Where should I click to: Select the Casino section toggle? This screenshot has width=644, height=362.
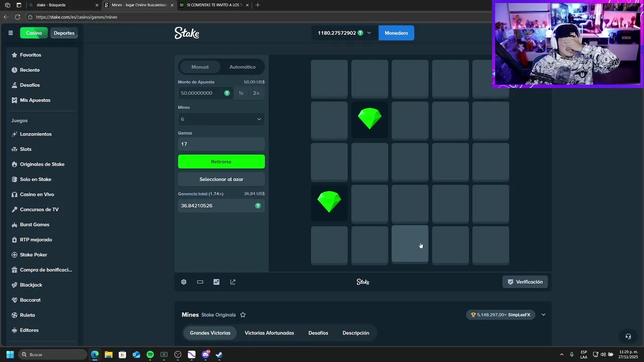[x=34, y=33]
